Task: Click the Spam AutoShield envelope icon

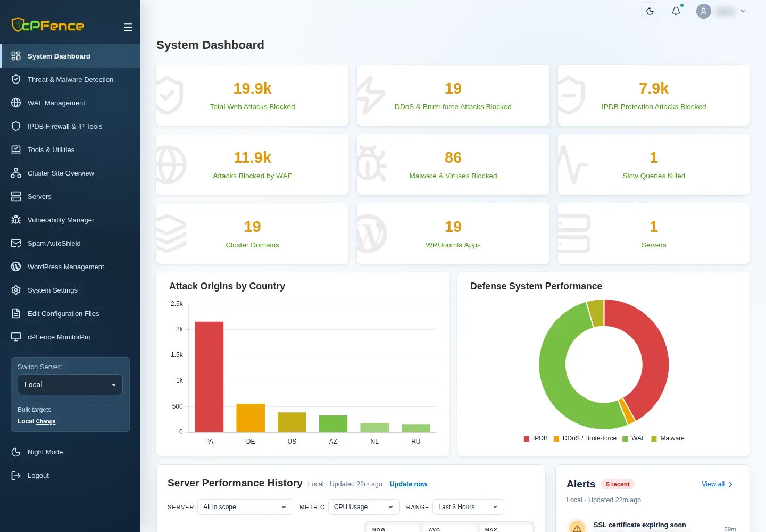Action: click(x=16, y=243)
